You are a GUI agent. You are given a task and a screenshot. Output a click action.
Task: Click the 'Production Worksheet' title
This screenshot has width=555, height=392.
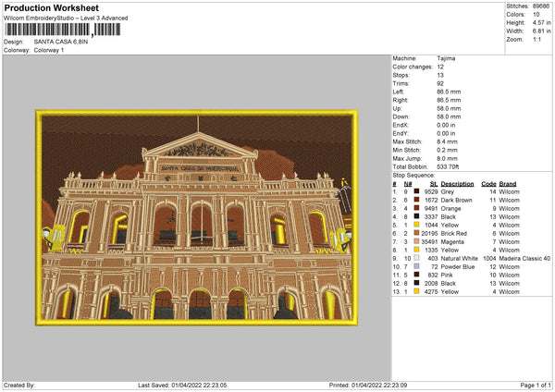click(x=51, y=7)
